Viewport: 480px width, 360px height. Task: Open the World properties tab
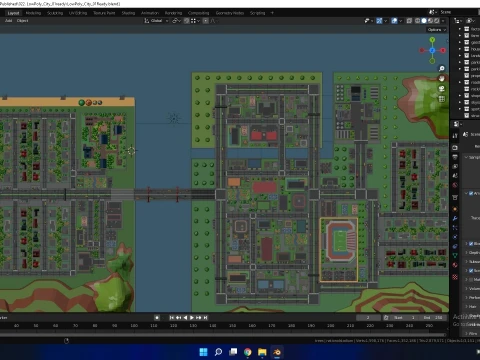point(455,185)
